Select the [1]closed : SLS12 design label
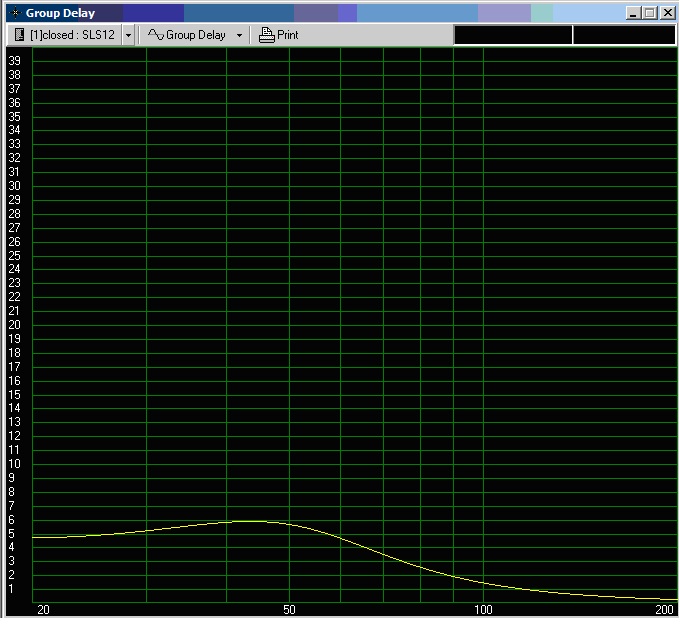 pos(73,35)
